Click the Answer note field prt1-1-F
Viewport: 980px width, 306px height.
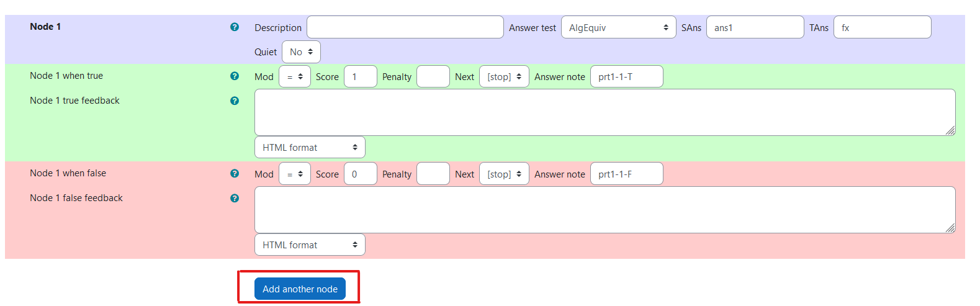pos(626,174)
